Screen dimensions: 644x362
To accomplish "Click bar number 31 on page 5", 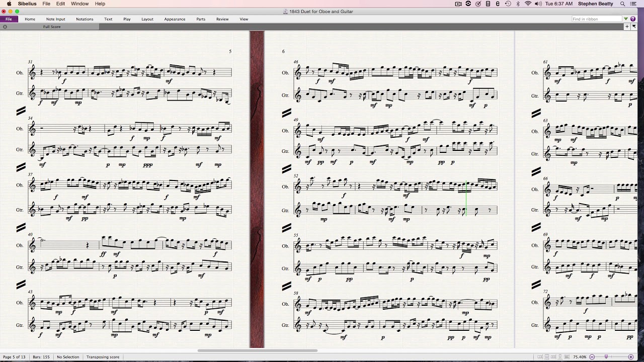I will tap(30, 62).
